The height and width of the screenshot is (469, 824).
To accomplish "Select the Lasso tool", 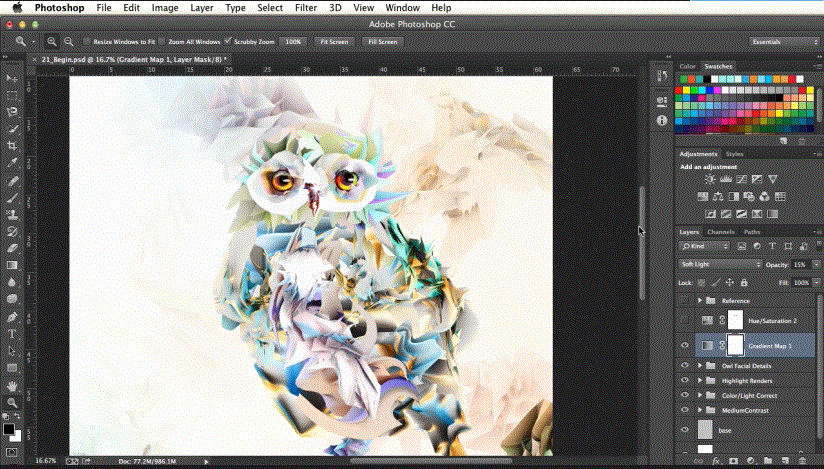I will click(12, 112).
